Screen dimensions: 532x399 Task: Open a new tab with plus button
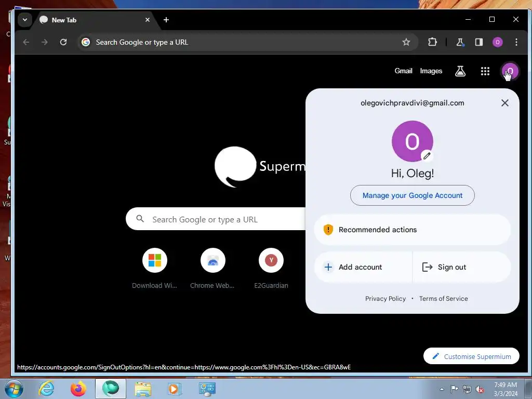(x=166, y=20)
